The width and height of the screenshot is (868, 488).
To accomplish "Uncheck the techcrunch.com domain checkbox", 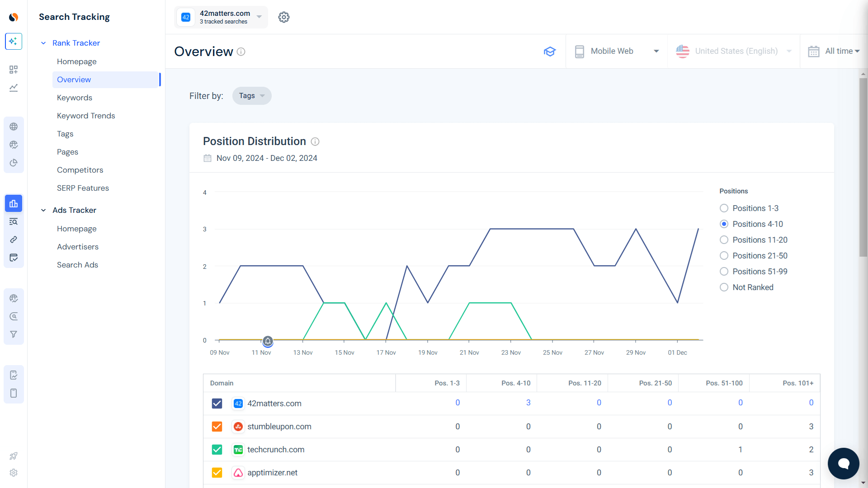I will tap(217, 450).
